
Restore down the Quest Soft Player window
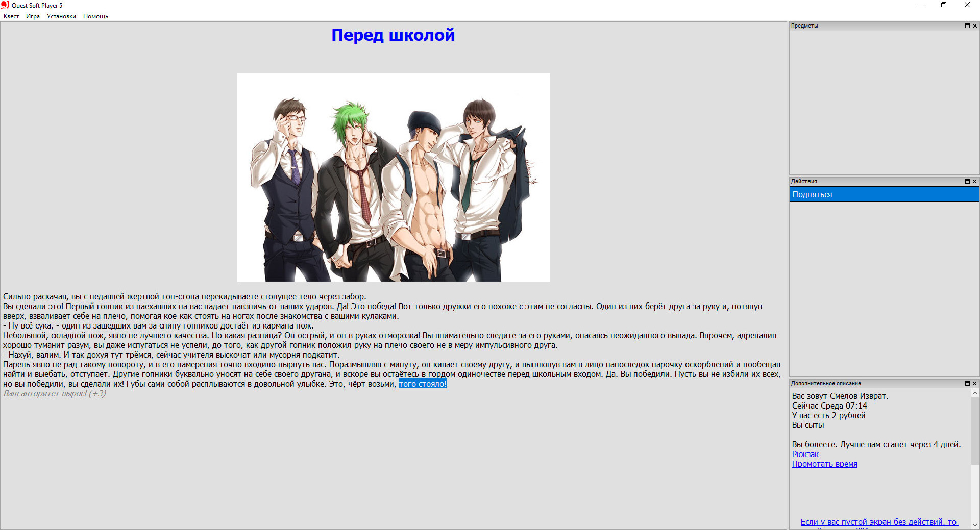944,5
